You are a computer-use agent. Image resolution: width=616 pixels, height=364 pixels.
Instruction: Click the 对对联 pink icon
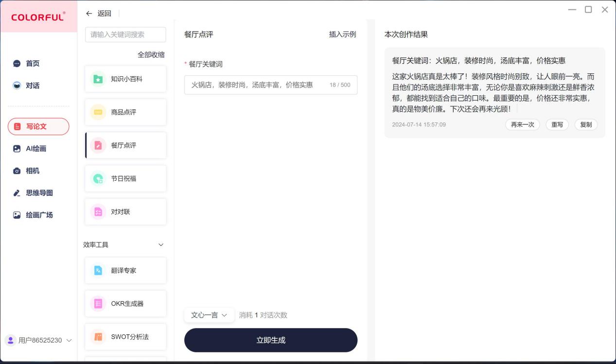(x=98, y=212)
